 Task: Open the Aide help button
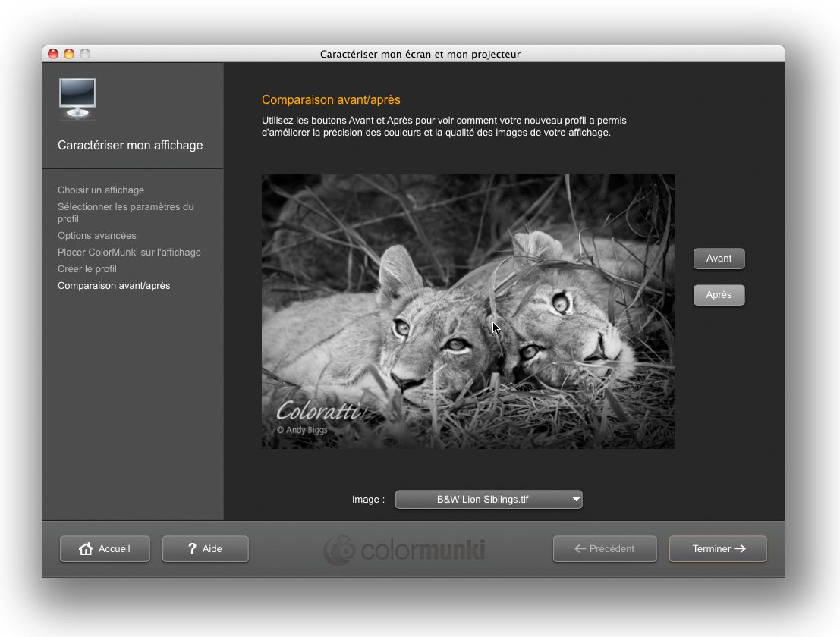coord(205,549)
